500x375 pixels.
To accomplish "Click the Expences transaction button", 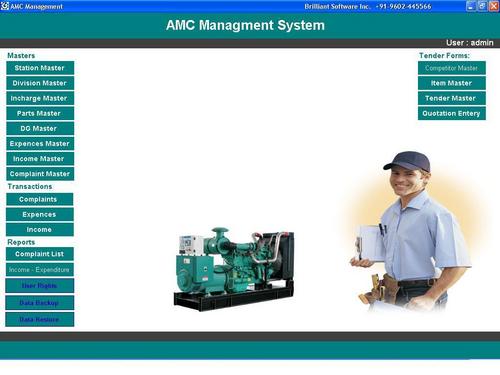I will [x=40, y=214].
